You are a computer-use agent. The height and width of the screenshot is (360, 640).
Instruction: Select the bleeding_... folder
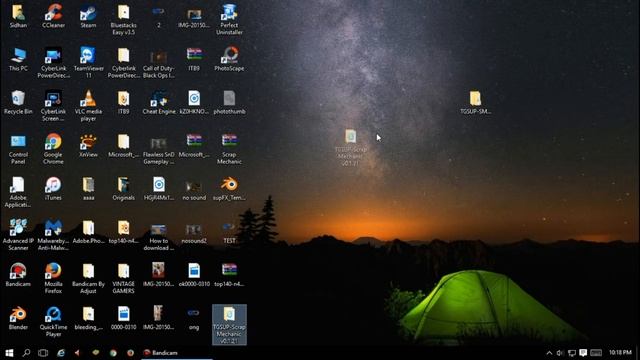pos(88,318)
